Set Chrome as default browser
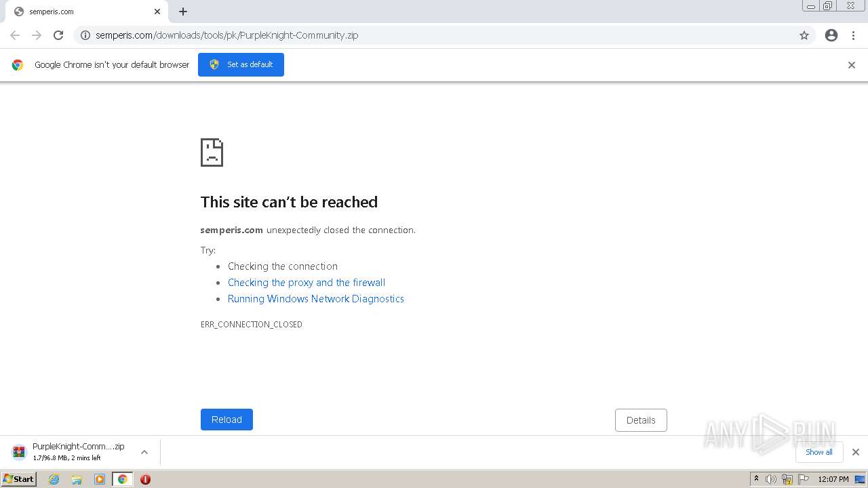 (241, 64)
